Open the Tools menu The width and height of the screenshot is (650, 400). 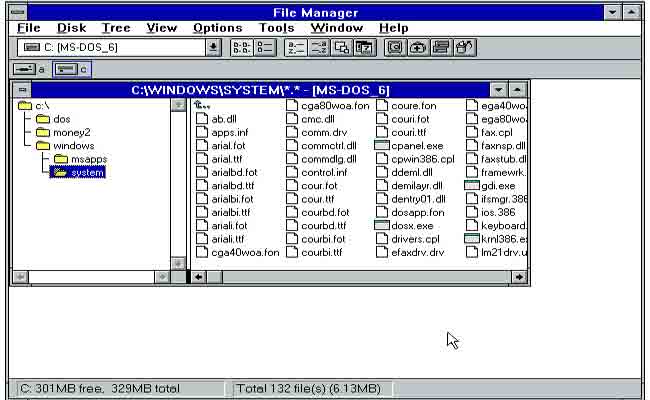(x=276, y=28)
